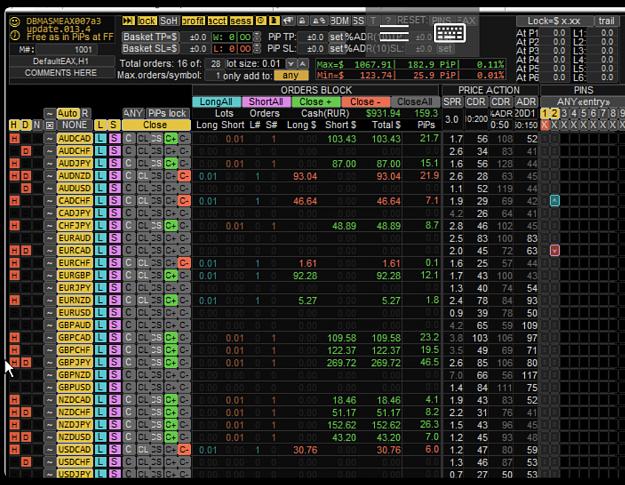Open the 'any' only-add-to selector
This screenshot has height=485, width=625.
(x=291, y=75)
